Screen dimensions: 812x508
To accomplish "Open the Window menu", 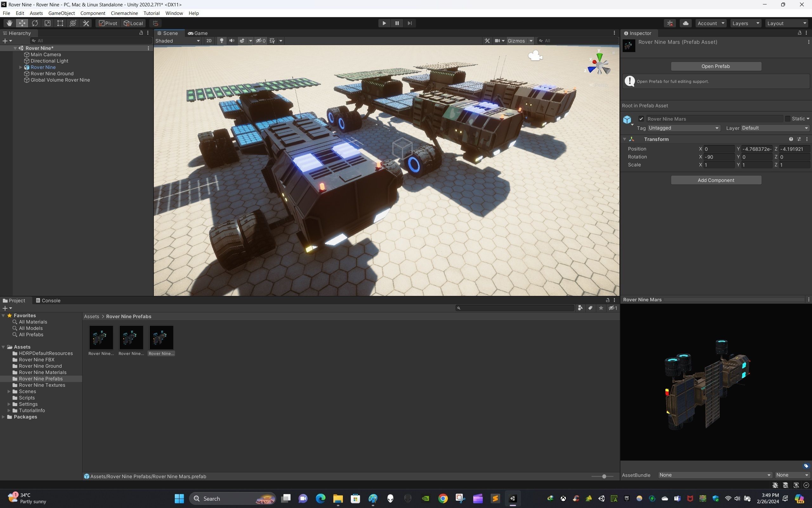I will tap(174, 13).
